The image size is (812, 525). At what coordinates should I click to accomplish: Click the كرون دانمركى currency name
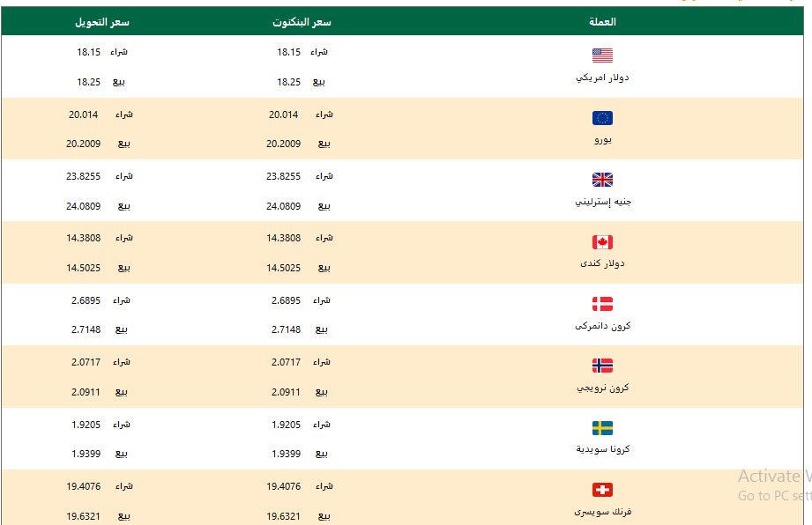click(x=602, y=326)
